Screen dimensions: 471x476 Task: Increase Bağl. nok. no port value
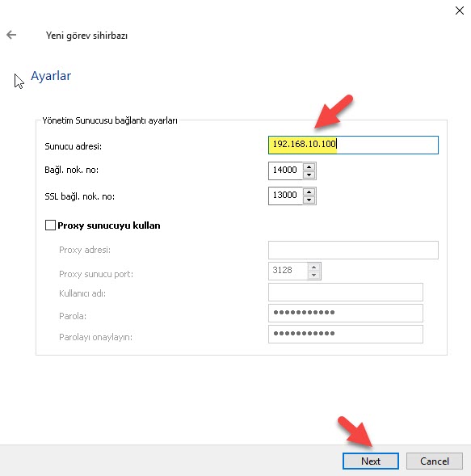pyautogui.click(x=309, y=166)
